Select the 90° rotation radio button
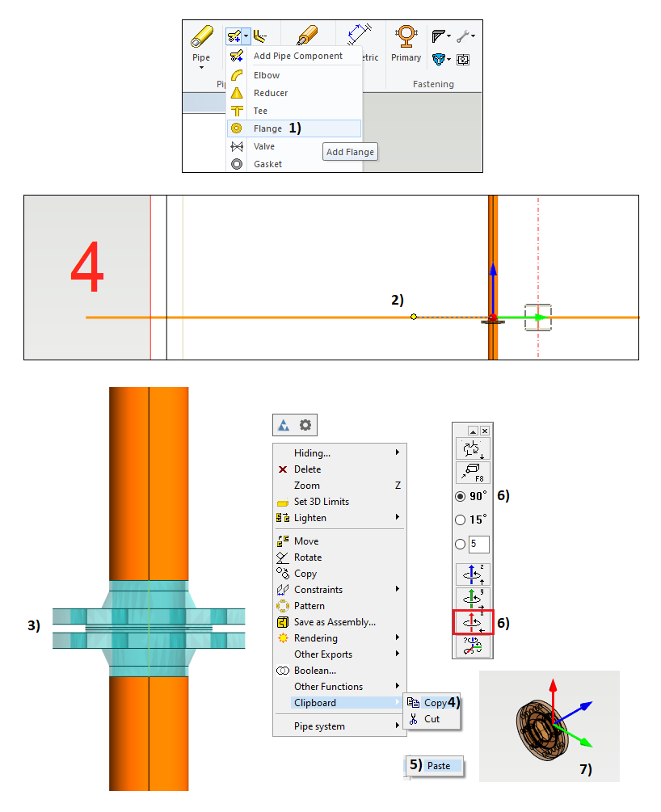This screenshot has height=812, width=661. click(460, 496)
